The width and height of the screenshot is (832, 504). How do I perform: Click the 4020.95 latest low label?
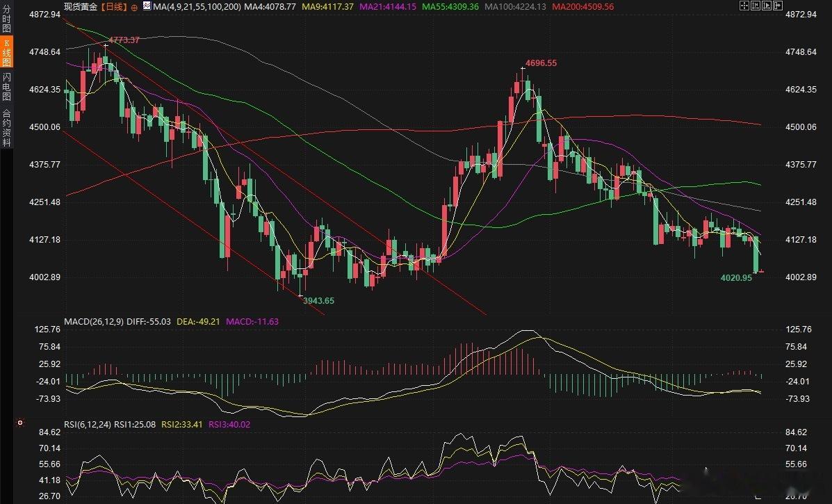point(736,278)
